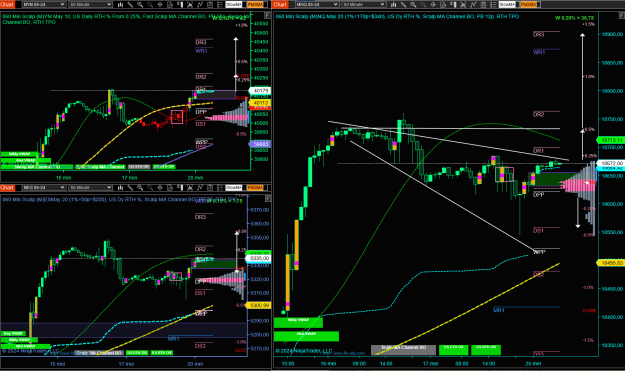Open bar type icon in MES chart toolbar
Screen dimensions: 625x371
(120, 187)
